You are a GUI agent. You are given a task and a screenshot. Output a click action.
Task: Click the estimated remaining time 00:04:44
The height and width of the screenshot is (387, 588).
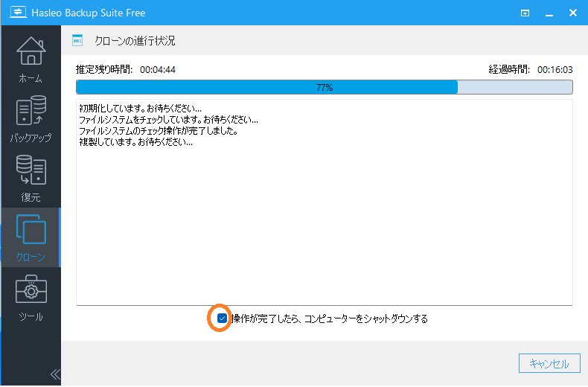(x=158, y=70)
